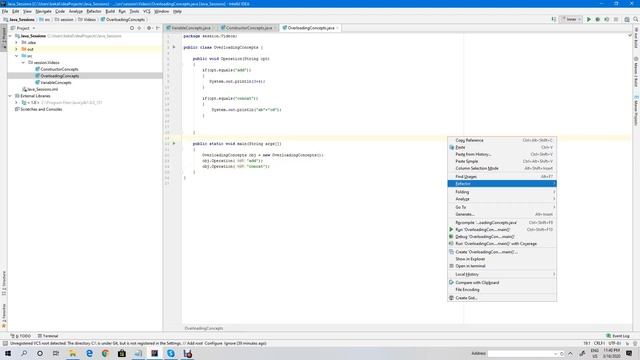Open the File menu
The width and height of the screenshot is (640, 360).
coord(5,11)
